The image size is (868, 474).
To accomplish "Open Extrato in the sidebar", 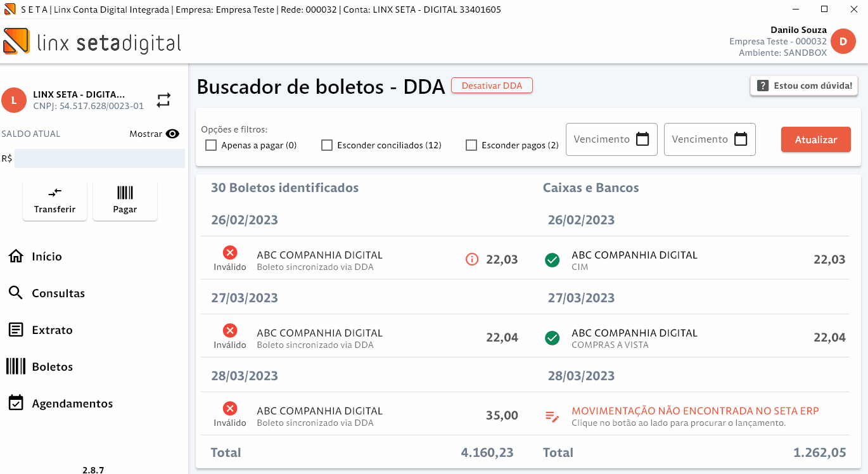I will tap(52, 330).
